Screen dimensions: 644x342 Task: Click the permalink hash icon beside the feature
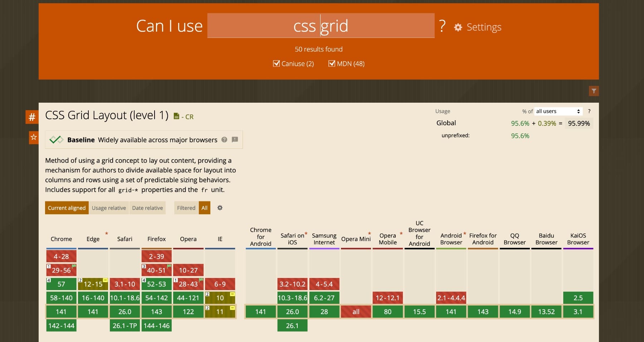tap(32, 117)
